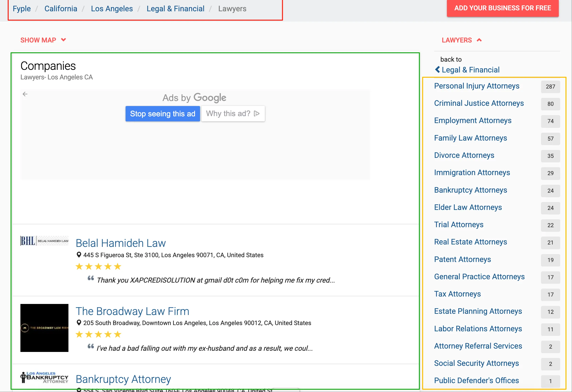Click the map pin beside 205 South Broadway
Viewport: 572px width, 392px height.
coord(79,322)
